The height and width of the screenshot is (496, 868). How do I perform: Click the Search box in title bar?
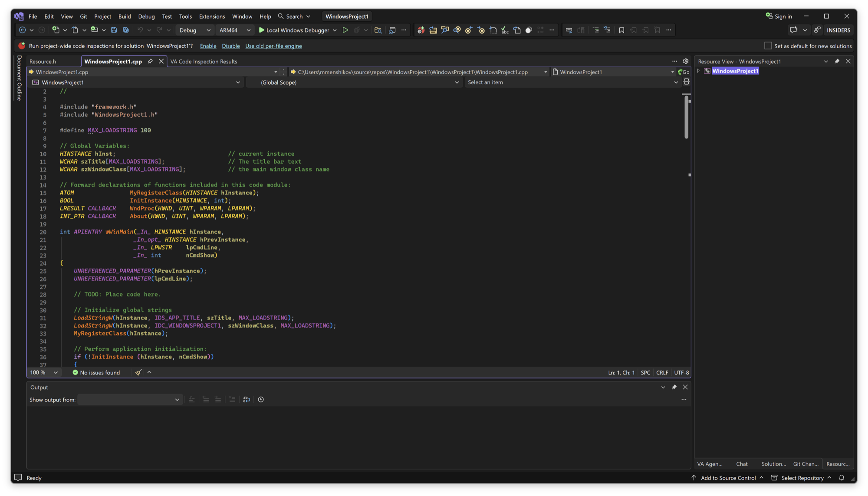[294, 16]
